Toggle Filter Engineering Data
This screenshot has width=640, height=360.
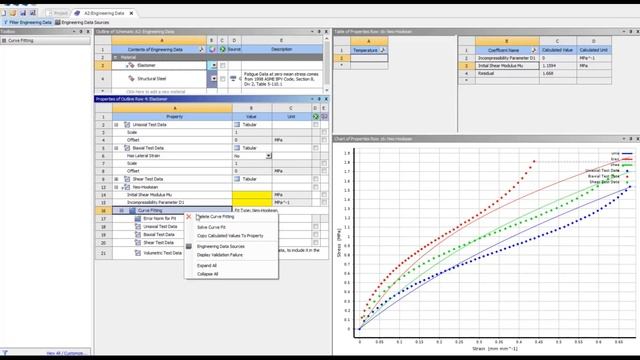[x=28, y=22]
